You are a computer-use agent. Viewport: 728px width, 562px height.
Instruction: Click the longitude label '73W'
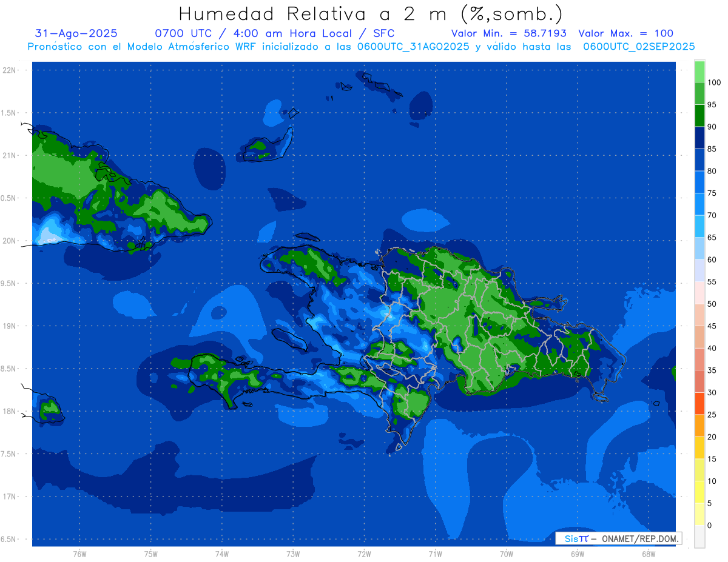(293, 554)
